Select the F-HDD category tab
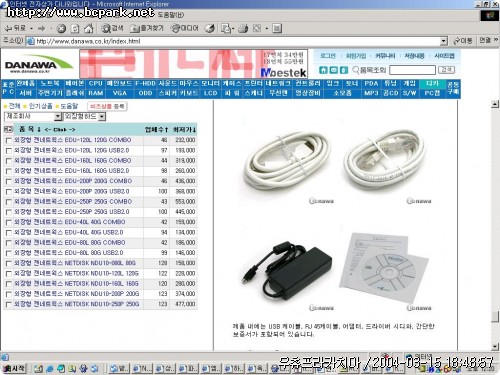Viewport: 500px width, 375px height. click(145, 83)
